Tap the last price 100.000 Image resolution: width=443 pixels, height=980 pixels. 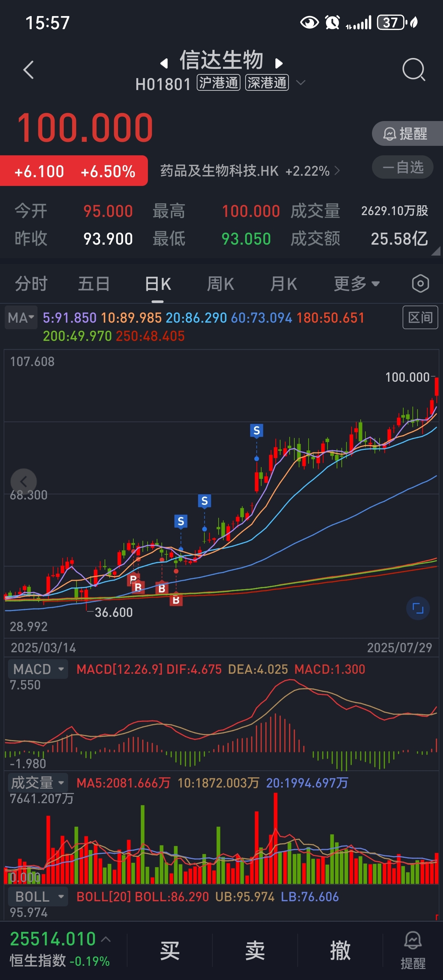pos(85,128)
